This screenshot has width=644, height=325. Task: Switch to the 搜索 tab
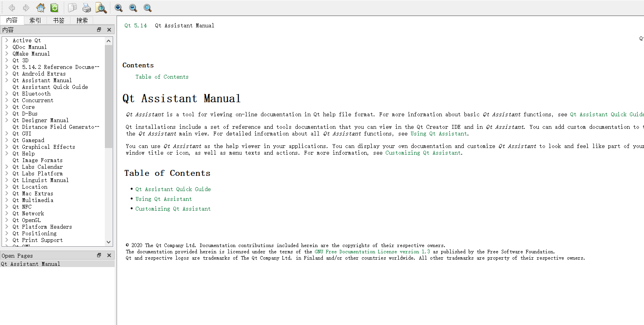(82, 20)
